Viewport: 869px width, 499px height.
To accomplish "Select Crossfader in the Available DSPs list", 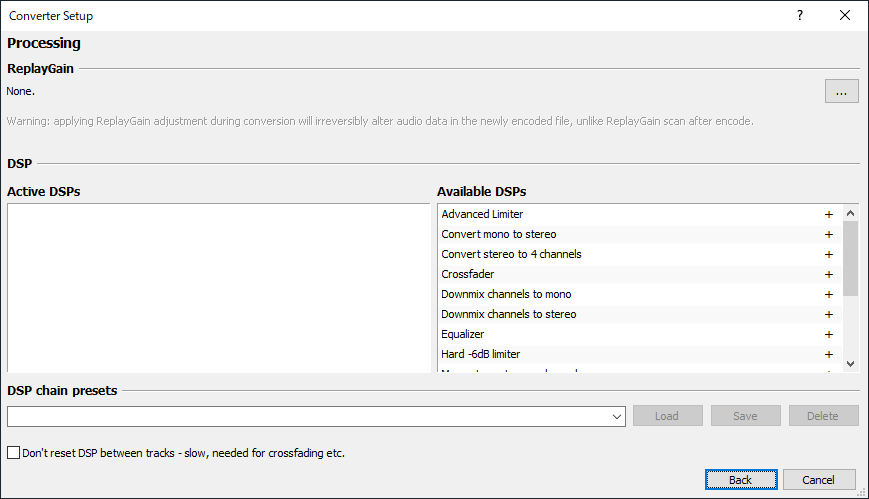I will [x=467, y=274].
